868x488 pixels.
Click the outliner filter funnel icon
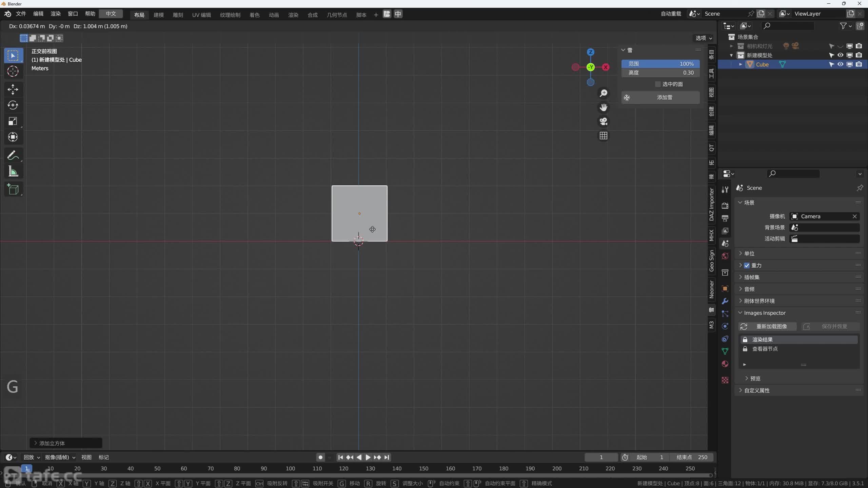click(x=843, y=26)
